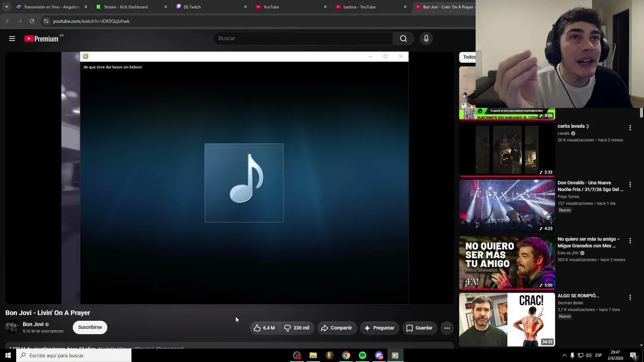Show hidden system tray icons
Image resolution: width=644 pixels, height=362 pixels.
click(x=564, y=355)
